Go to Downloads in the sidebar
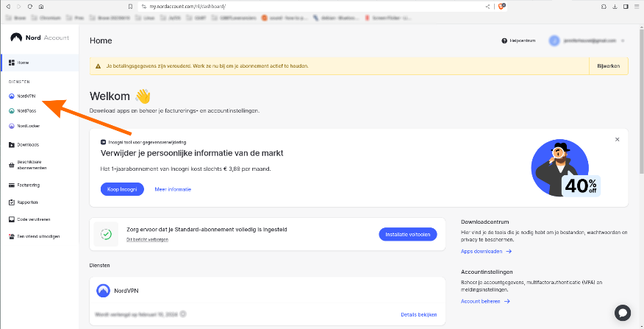The height and width of the screenshot is (329, 644). tap(24, 145)
